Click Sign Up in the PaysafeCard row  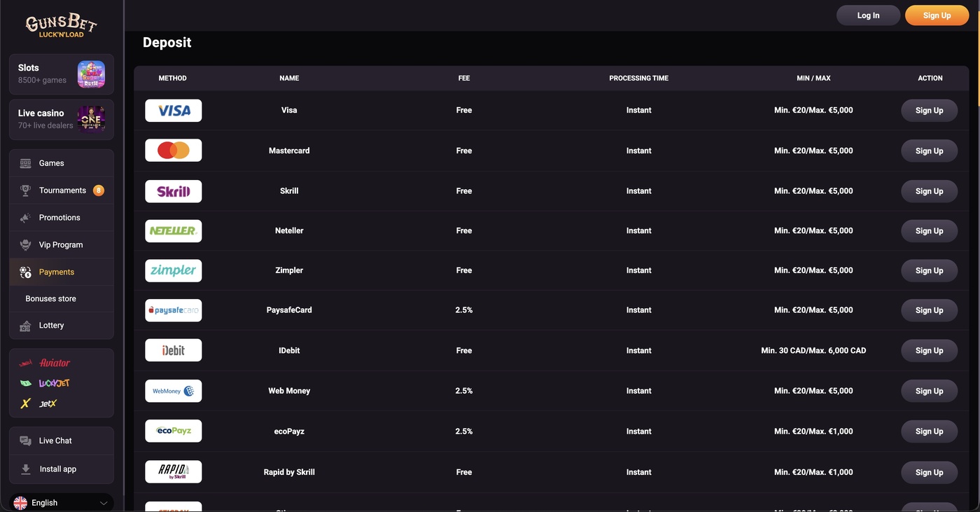click(x=929, y=310)
